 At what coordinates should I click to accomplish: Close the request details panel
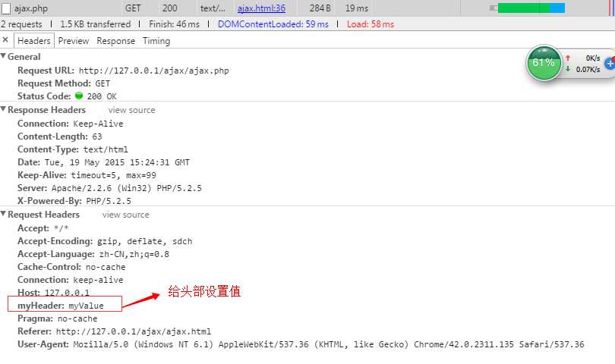[5, 40]
